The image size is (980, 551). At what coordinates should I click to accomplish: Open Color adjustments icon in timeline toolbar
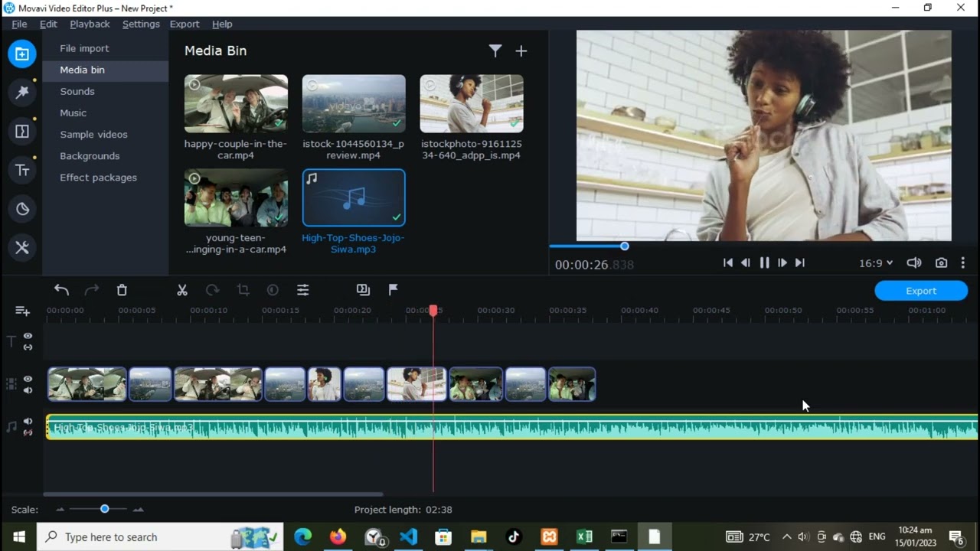tap(273, 290)
